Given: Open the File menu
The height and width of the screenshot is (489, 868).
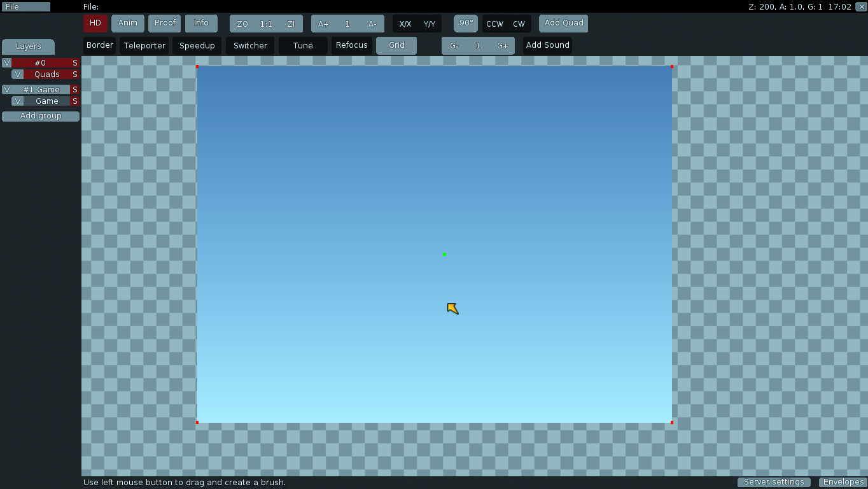Looking at the screenshot, I should (25, 7).
